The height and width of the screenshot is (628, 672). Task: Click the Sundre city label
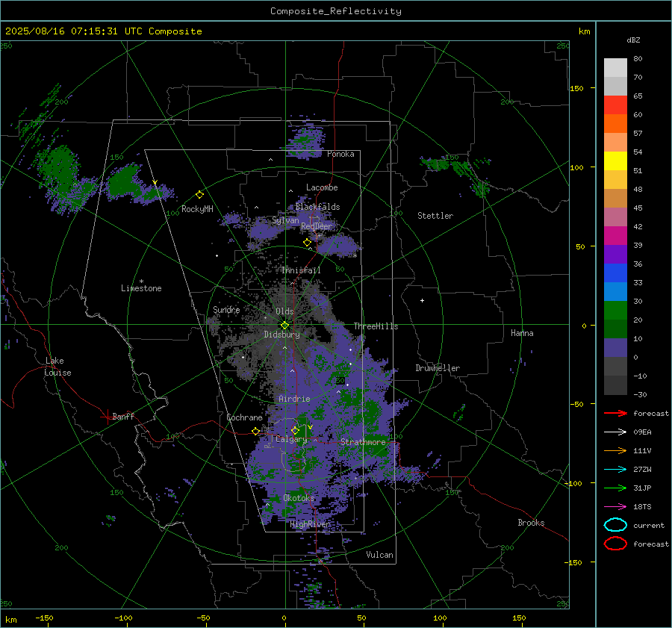[x=226, y=309]
